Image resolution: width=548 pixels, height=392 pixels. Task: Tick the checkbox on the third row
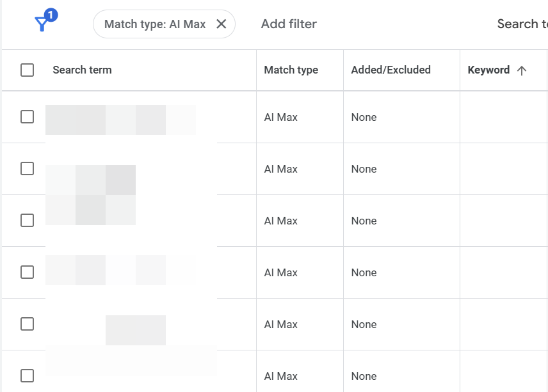[27, 221]
